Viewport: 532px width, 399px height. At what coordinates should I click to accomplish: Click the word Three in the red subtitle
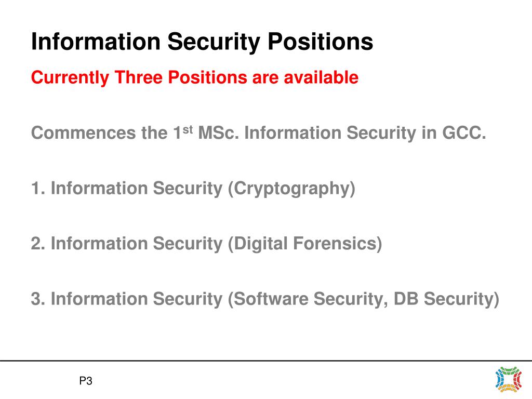pyautogui.click(x=138, y=77)
